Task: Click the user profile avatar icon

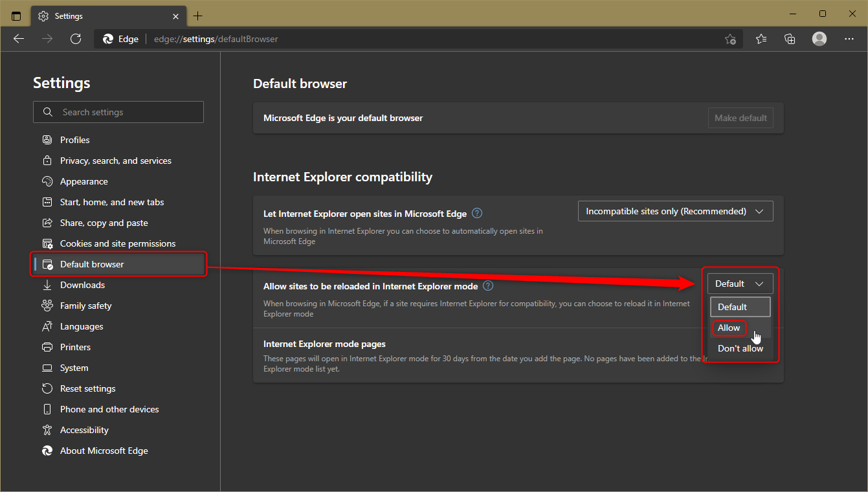Action: (819, 39)
